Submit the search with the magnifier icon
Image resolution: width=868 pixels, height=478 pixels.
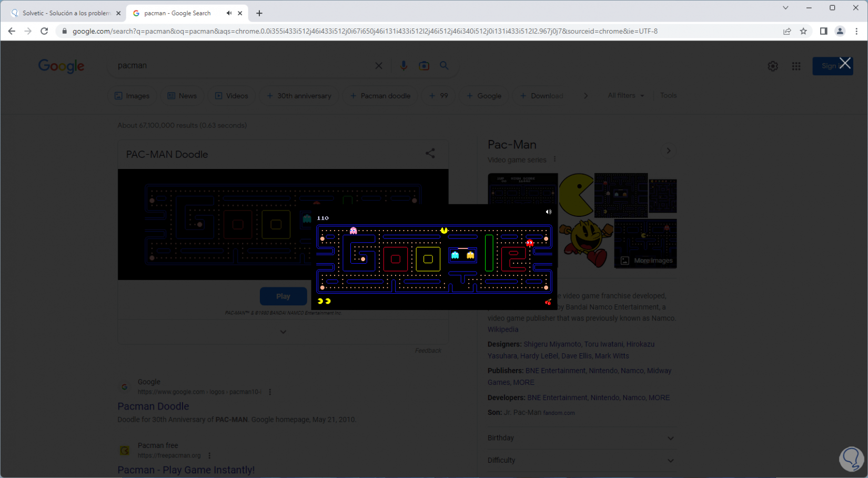(445, 66)
